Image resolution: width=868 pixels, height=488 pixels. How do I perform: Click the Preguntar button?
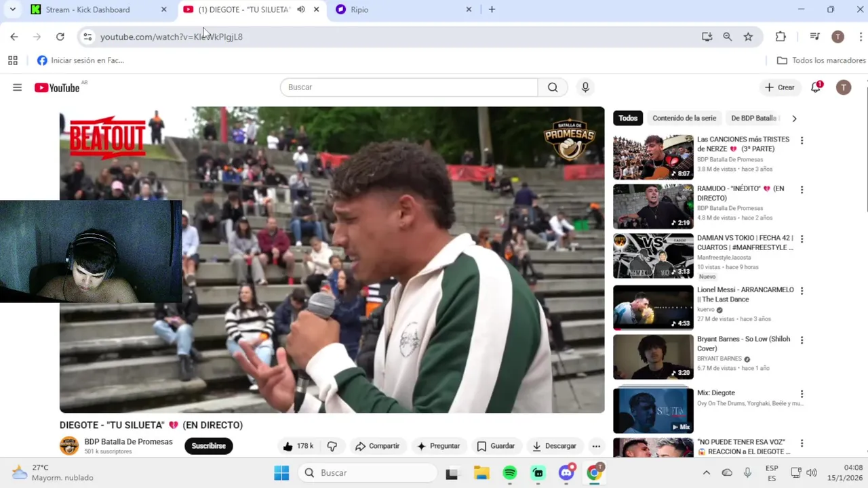coord(439,446)
